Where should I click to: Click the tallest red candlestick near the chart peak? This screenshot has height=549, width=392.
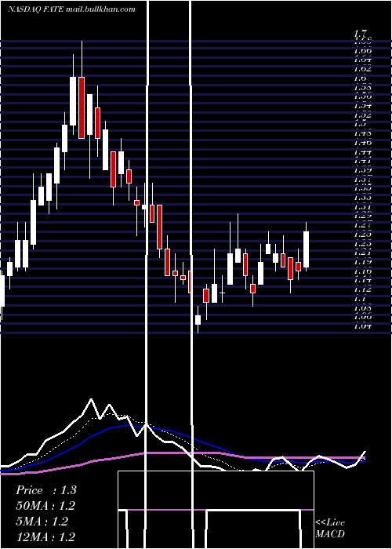pos(82,107)
